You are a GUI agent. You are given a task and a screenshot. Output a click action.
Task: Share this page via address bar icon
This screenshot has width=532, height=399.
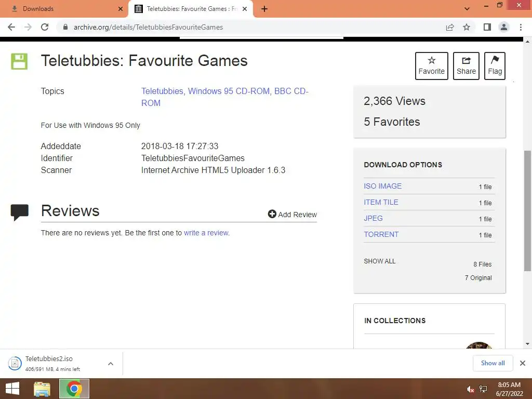tap(450, 27)
